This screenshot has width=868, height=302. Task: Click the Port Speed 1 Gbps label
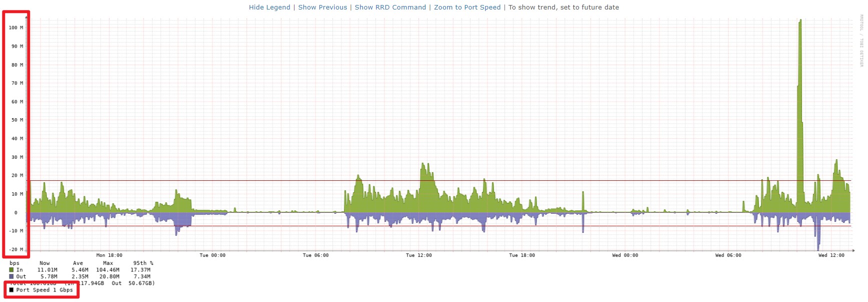44,290
